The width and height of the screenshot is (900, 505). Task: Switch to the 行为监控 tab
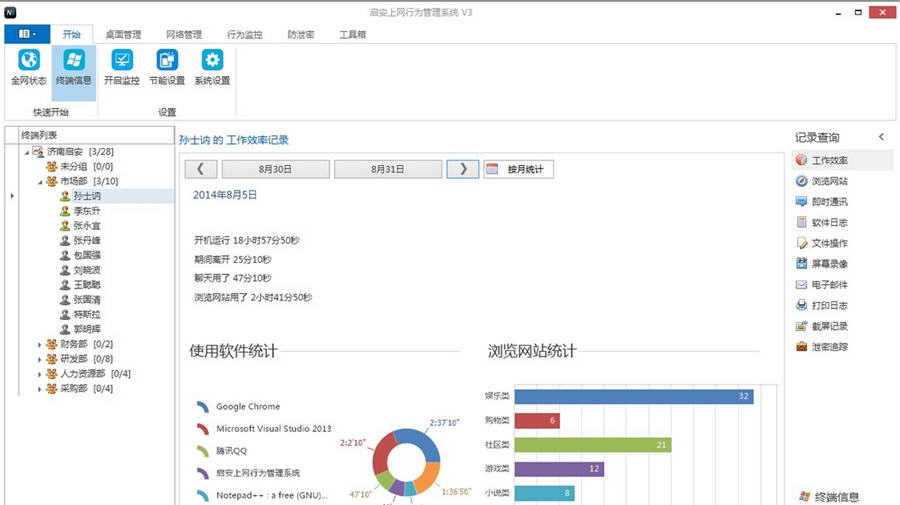click(245, 34)
